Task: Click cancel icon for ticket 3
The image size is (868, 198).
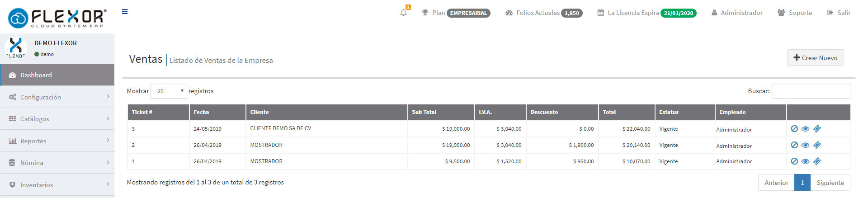Action: pyautogui.click(x=794, y=129)
